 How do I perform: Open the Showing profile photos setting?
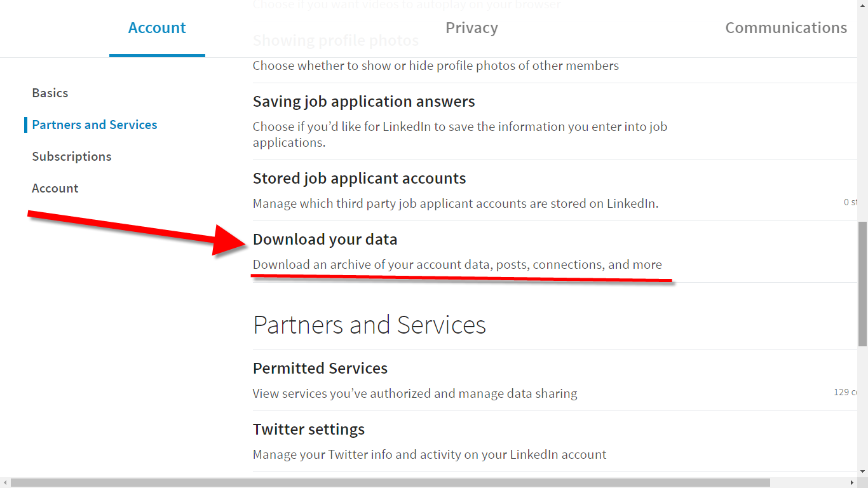coord(336,41)
